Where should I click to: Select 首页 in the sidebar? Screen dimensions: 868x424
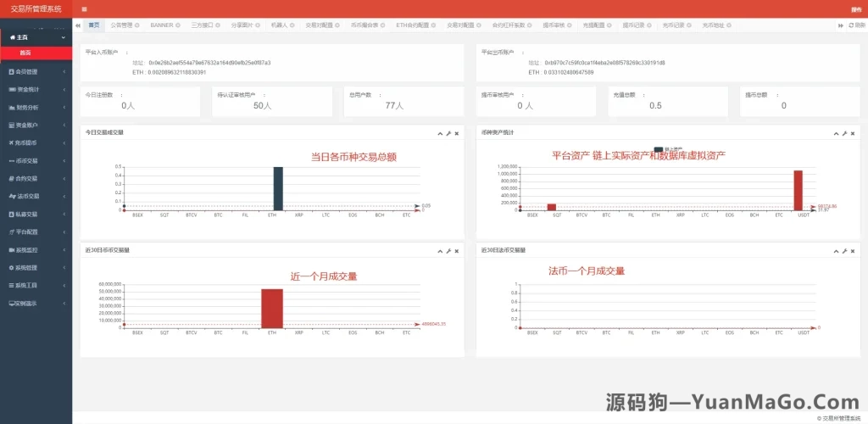(36, 53)
